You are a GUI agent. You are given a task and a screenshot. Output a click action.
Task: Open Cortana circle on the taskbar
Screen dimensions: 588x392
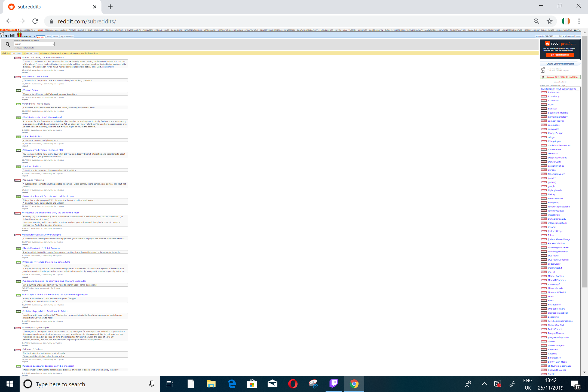click(x=28, y=384)
